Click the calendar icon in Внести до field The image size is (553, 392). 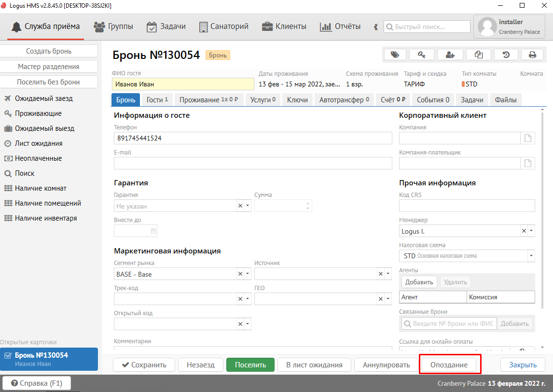(153, 231)
